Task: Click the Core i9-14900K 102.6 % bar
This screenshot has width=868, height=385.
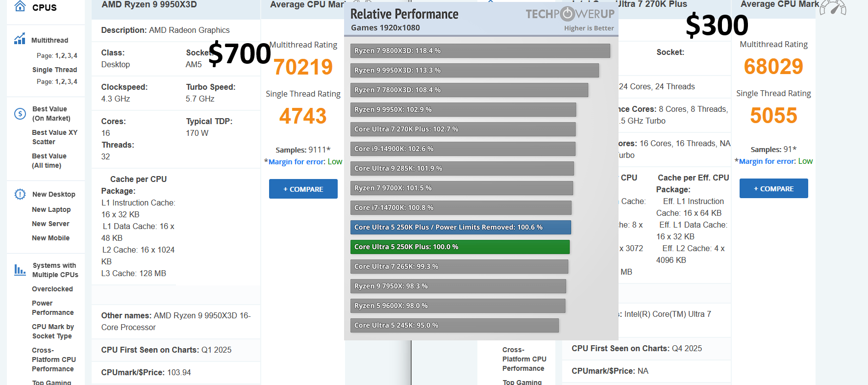Action: point(463,149)
